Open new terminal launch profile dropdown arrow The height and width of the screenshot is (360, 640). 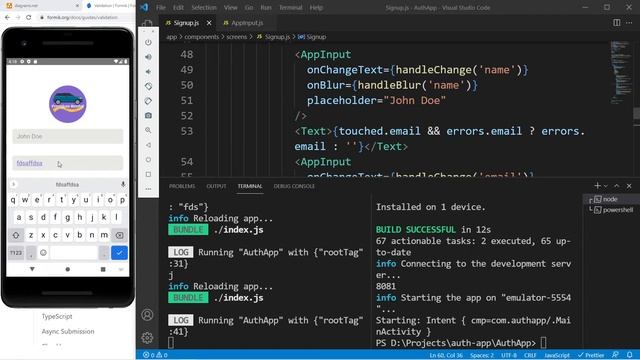click(x=606, y=186)
